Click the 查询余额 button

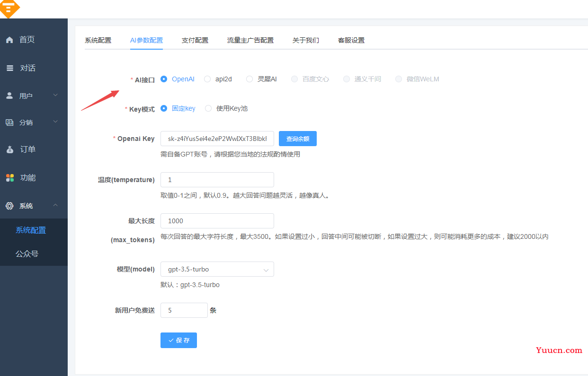(298, 139)
